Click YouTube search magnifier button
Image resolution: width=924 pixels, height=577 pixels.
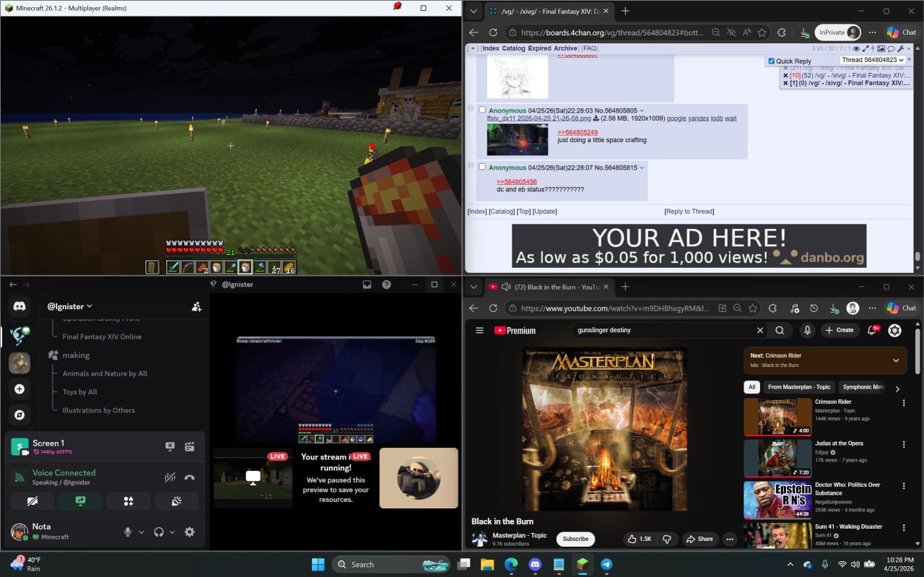tap(780, 330)
